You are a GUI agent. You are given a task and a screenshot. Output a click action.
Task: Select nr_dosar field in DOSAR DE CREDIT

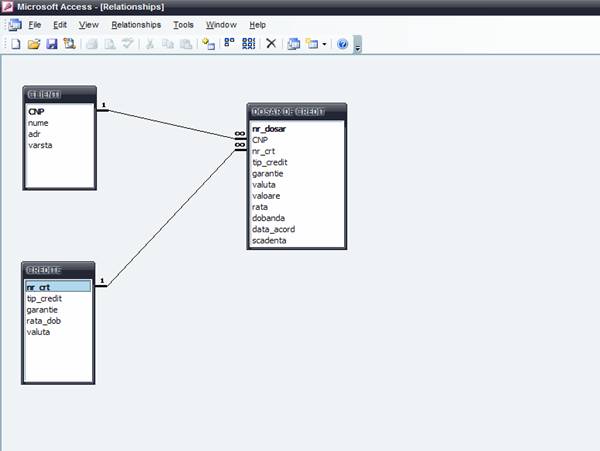(x=269, y=129)
